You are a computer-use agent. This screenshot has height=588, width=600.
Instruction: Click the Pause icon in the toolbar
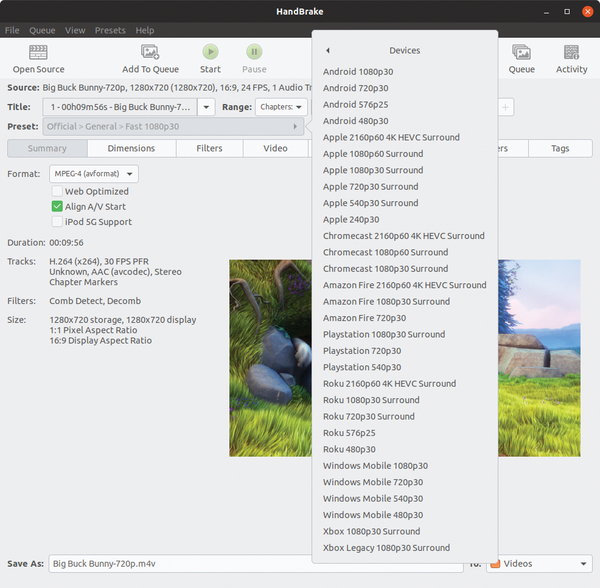coord(254,52)
